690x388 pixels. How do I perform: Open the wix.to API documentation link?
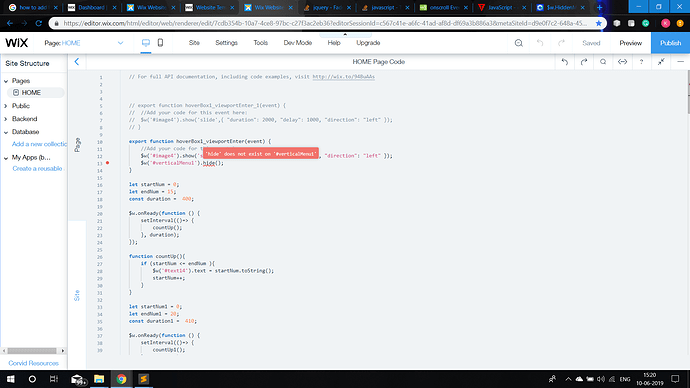coord(344,77)
